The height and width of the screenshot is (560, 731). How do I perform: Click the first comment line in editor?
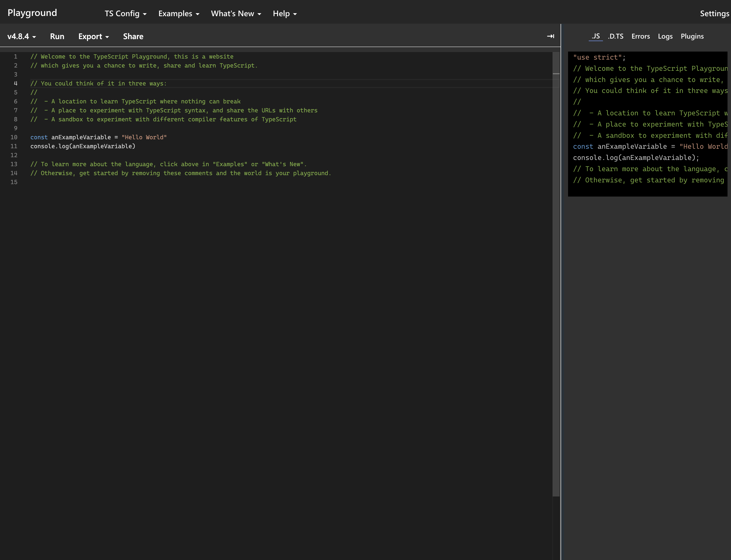pyautogui.click(x=132, y=57)
